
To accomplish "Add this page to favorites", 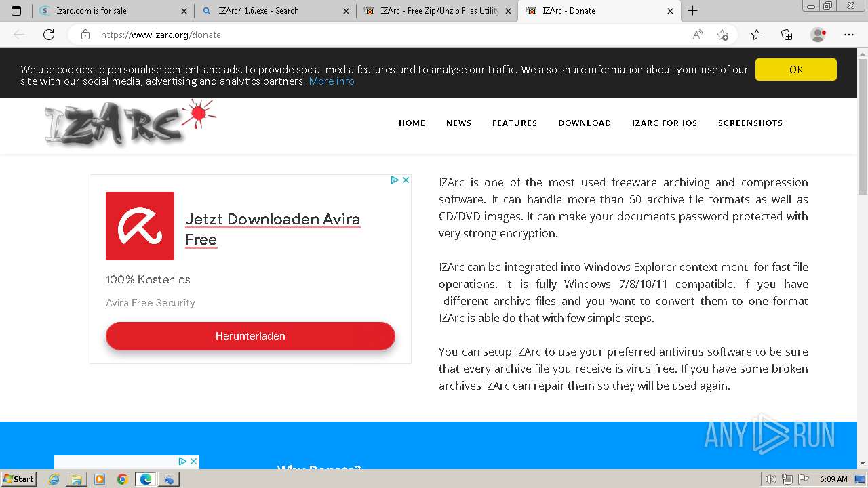I will pyautogui.click(x=722, y=35).
